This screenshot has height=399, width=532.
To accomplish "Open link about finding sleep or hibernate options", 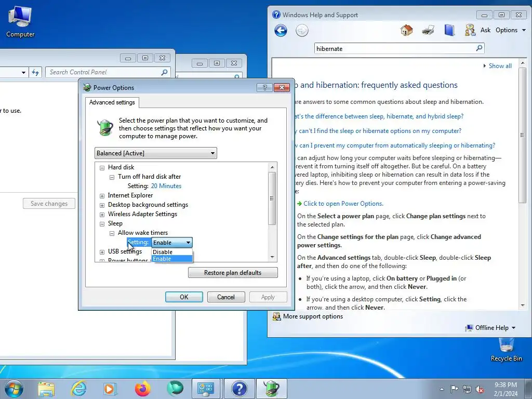I will [x=378, y=131].
